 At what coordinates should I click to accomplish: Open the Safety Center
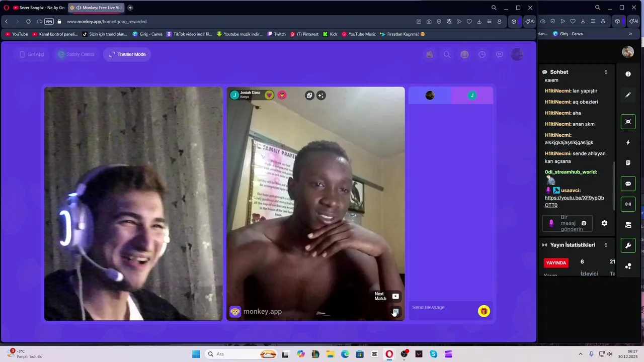(76, 54)
